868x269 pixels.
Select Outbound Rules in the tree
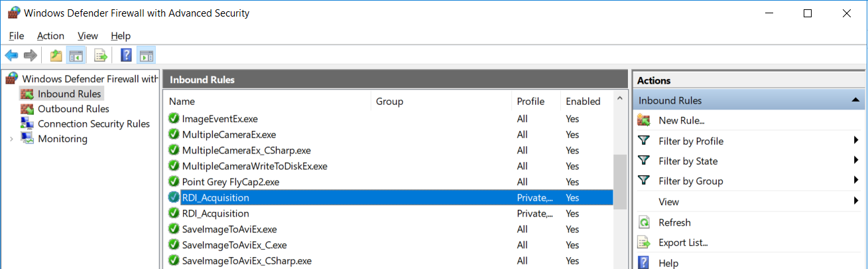click(74, 109)
